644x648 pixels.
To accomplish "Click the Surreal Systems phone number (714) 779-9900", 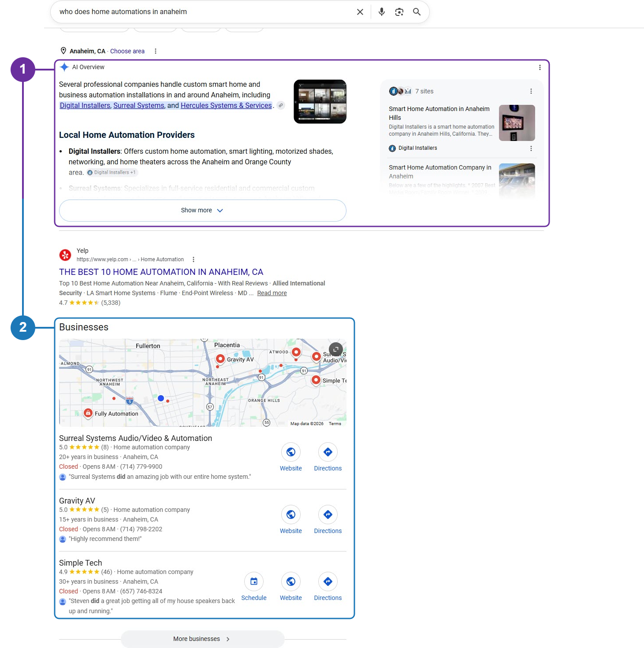I will pyautogui.click(x=141, y=467).
